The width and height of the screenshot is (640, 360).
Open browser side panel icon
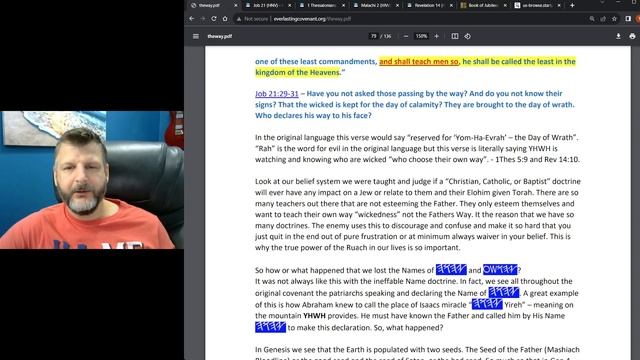[x=628, y=19]
